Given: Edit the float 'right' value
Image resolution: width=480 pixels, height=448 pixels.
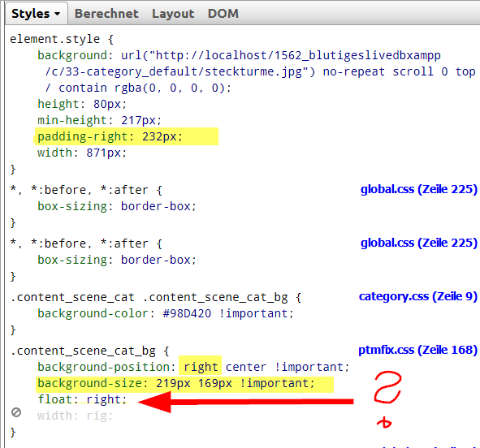Looking at the screenshot, I should (103, 399).
